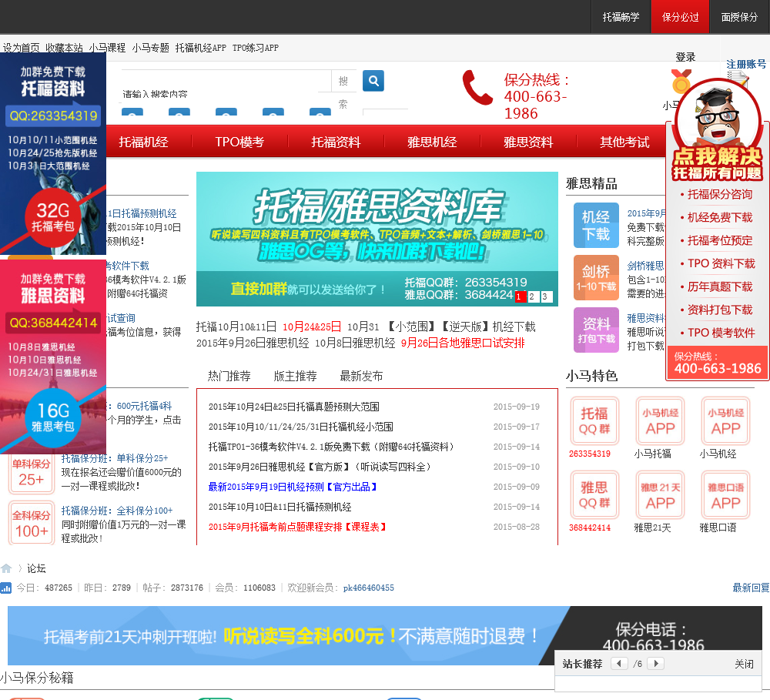Click the 登录 login link
770x700 pixels.
pos(685,57)
